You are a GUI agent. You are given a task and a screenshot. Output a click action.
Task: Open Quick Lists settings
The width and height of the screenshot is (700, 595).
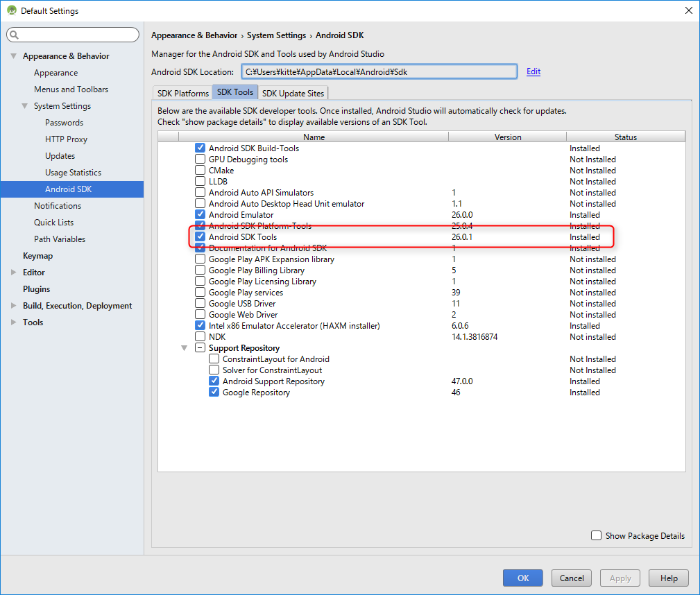(x=53, y=223)
